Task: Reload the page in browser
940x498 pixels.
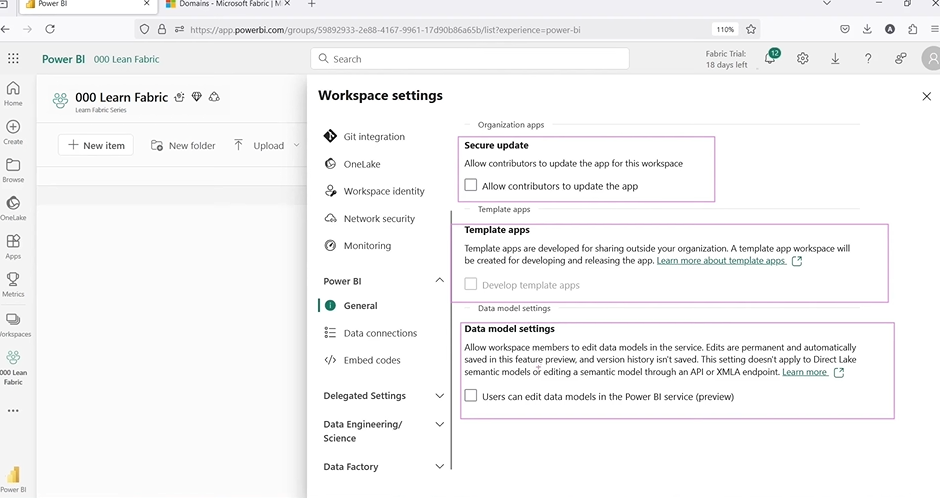Action: 50,29
